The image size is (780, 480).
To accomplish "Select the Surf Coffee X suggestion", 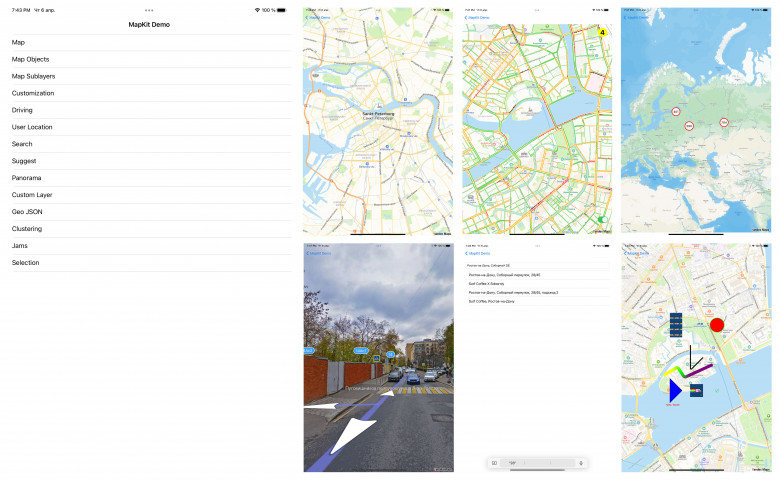I will click(537, 284).
